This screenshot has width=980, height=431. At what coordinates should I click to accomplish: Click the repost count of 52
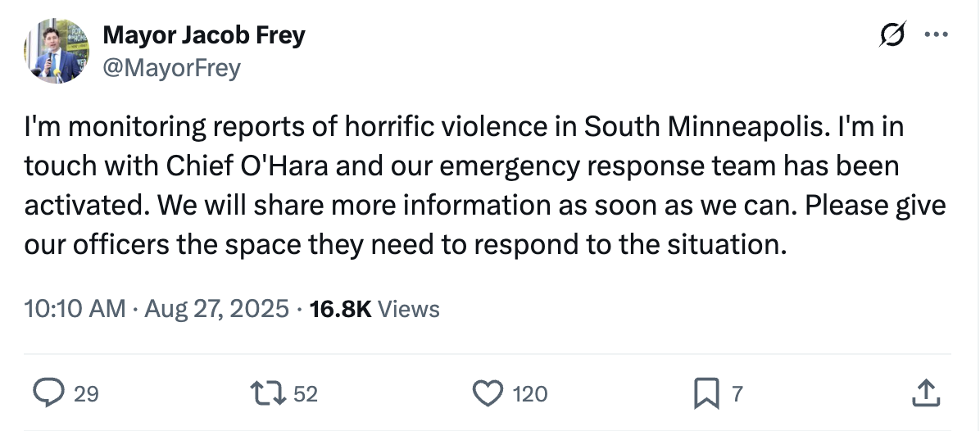coord(305,395)
